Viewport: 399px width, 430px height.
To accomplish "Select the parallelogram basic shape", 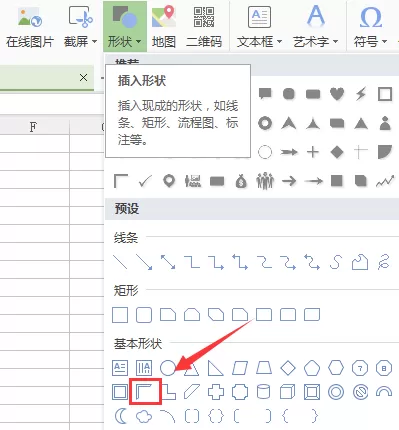I will pos(240,368).
